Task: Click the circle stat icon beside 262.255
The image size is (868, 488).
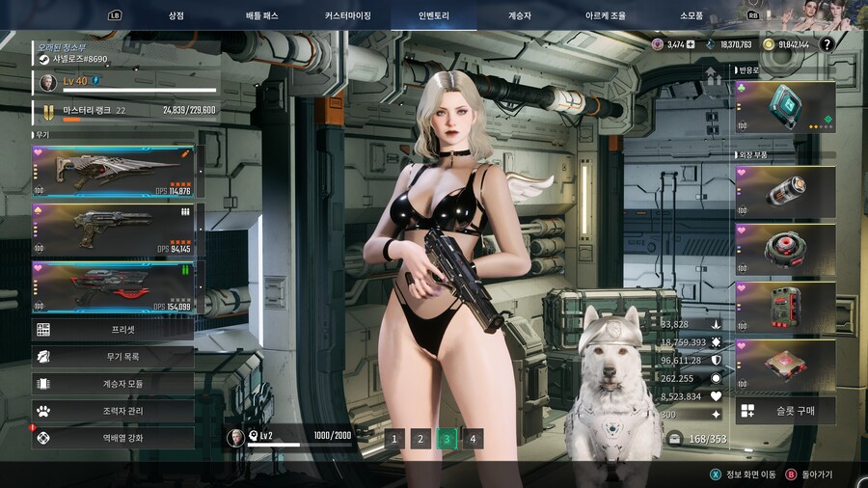Action: coord(716,378)
